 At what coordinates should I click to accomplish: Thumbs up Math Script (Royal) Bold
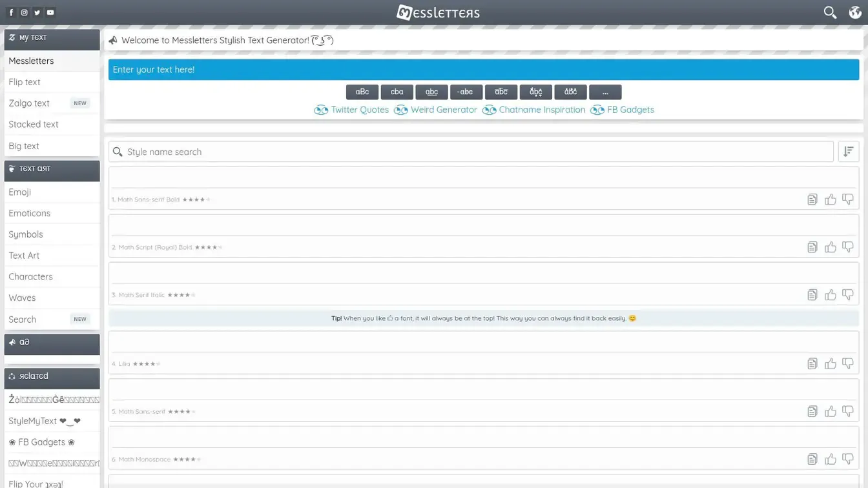pos(830,247)
